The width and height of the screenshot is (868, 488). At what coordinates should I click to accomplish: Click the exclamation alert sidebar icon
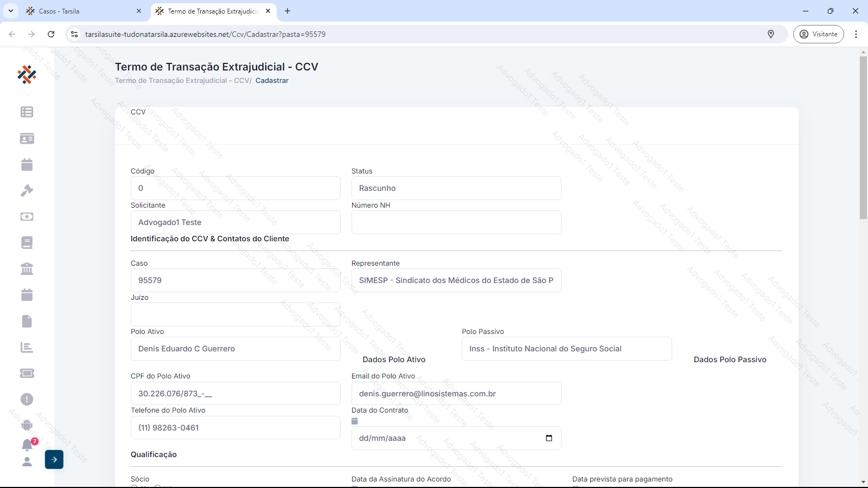27,400
